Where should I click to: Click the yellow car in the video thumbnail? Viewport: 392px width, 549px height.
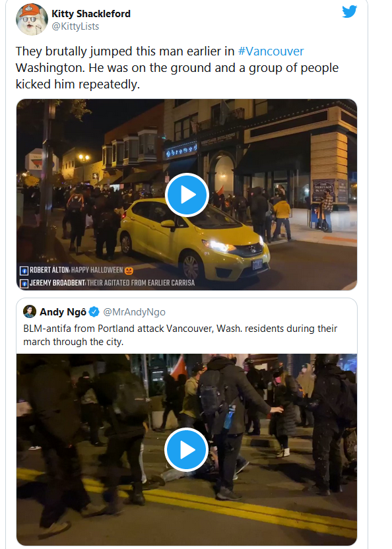click(x=194, y=242)
